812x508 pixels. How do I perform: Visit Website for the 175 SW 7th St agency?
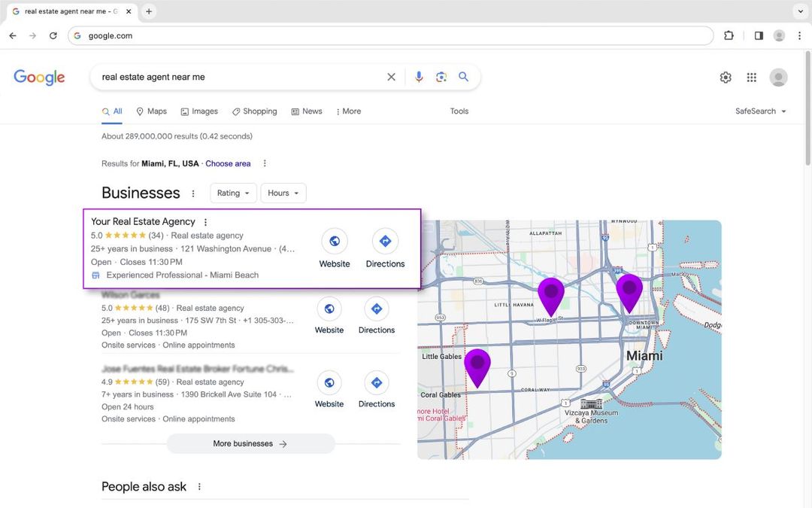coord(329,315)
